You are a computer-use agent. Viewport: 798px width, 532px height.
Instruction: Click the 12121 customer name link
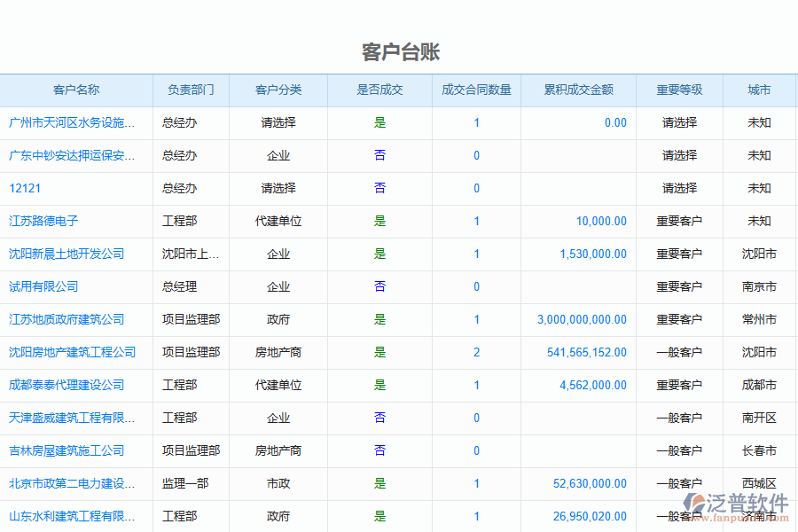click(25, 188)
